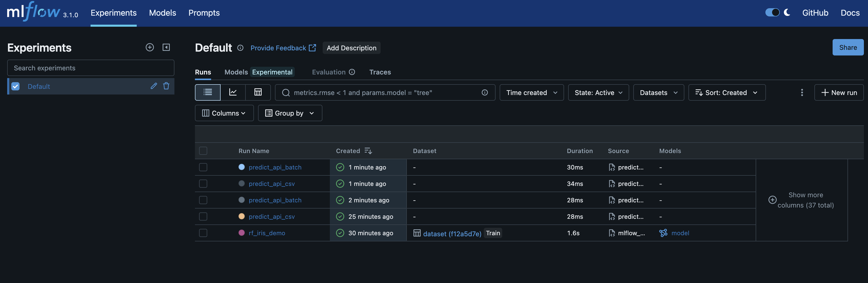868x283 pixels.
Task: Click the Search experiments input field
Action: [x=91, y=68]
